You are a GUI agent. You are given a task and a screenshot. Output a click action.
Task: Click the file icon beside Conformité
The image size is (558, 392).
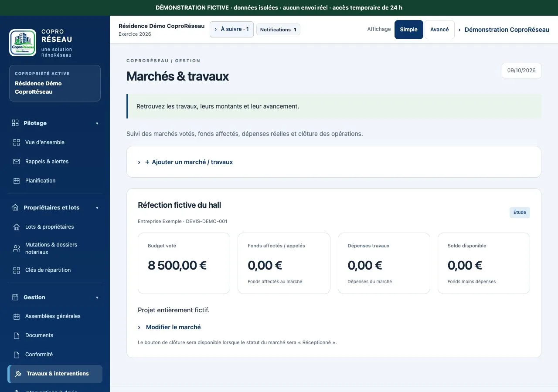click(17, 355)
